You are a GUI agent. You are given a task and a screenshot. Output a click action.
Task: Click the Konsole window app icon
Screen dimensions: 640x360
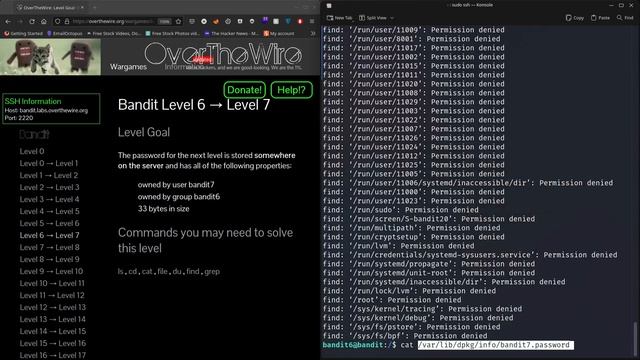coord(329,5)
